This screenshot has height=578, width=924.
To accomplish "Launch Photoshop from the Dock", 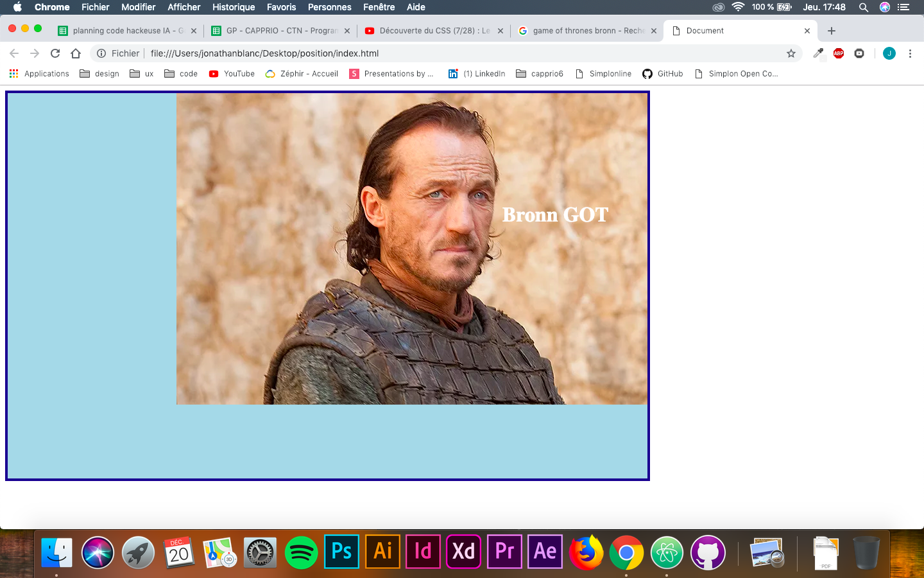I will [x=341, y=552].
